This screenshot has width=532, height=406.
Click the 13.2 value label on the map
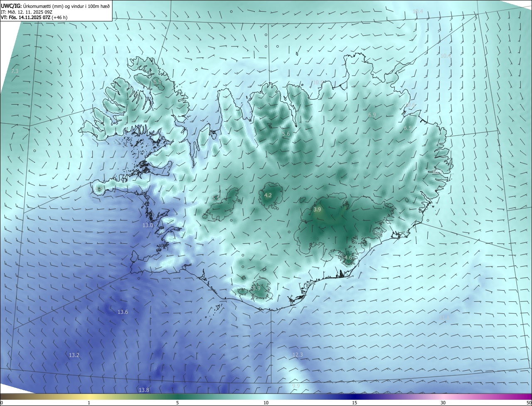click(74, 355)
